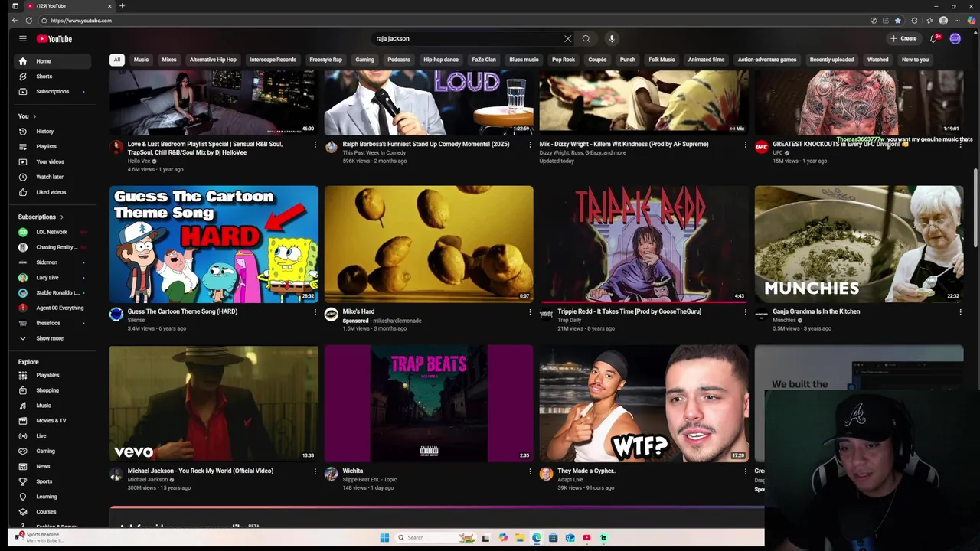Open Playables under Explore
This screenshot has height=551, width=980.
click(x=52, y=375)
